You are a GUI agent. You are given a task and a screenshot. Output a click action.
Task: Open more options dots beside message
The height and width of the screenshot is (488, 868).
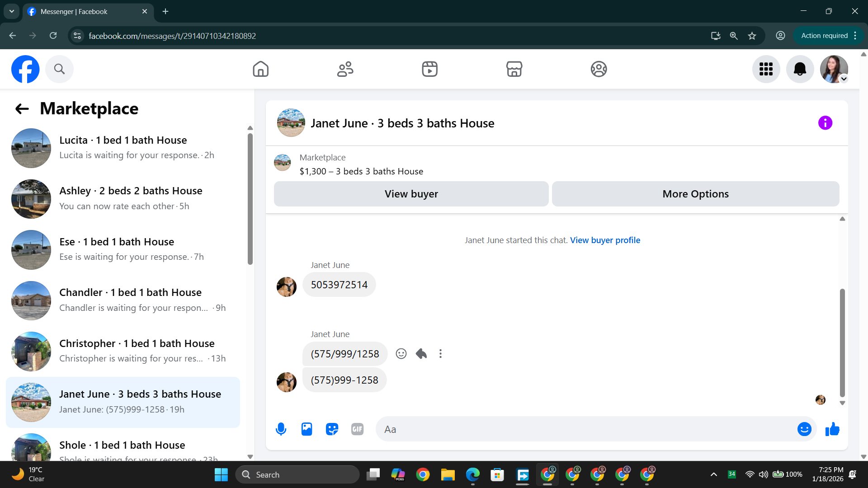pyautogui.click(x=440, y=354)
